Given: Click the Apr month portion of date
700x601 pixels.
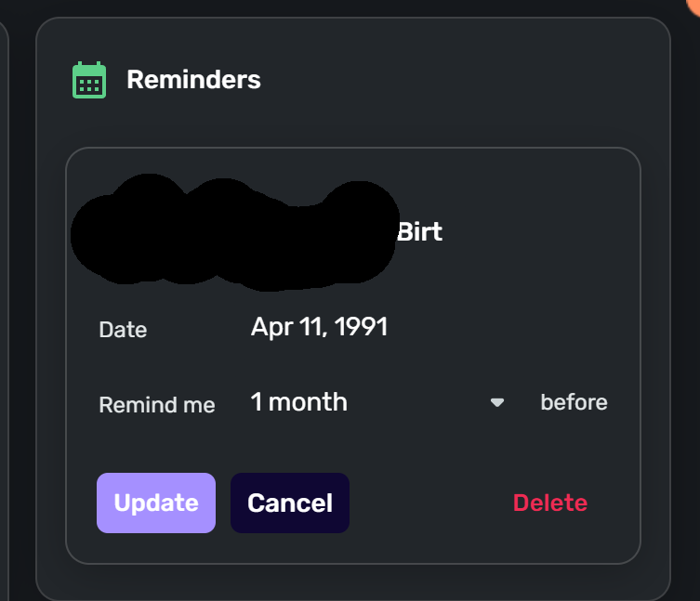Looking at the screenshot, I should [x=267, y=327].
